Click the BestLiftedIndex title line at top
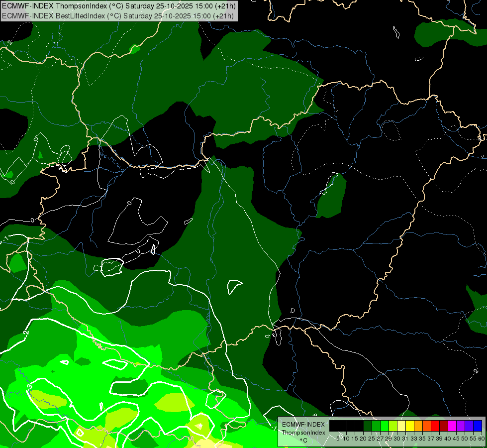 click(118, 16)
